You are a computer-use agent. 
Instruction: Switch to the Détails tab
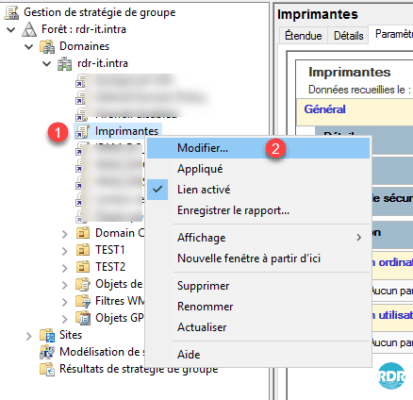pos(348,35)
